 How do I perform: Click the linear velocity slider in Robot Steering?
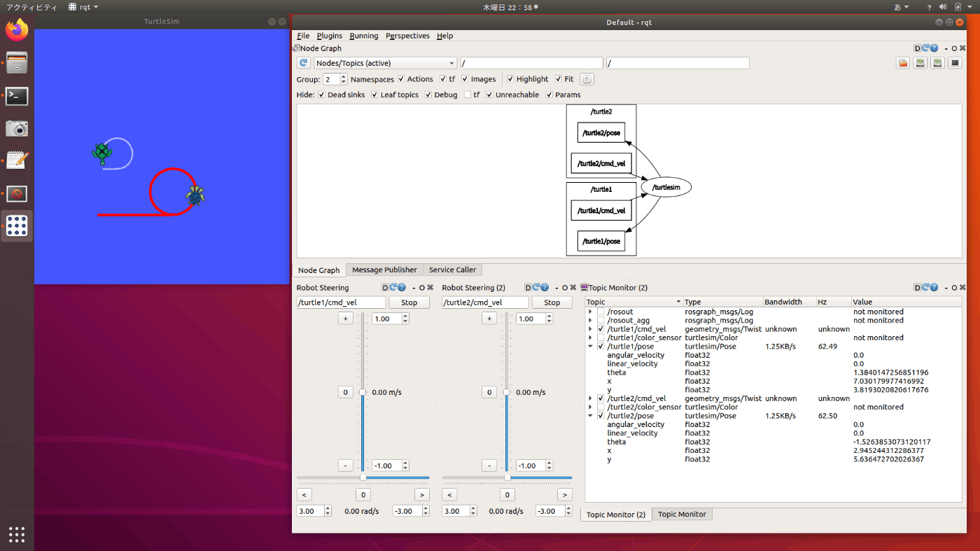tap(363, 392)
